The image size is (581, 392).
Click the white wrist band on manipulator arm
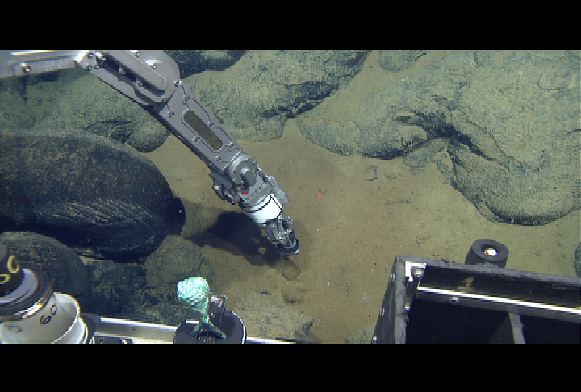(x=265, y=211)
